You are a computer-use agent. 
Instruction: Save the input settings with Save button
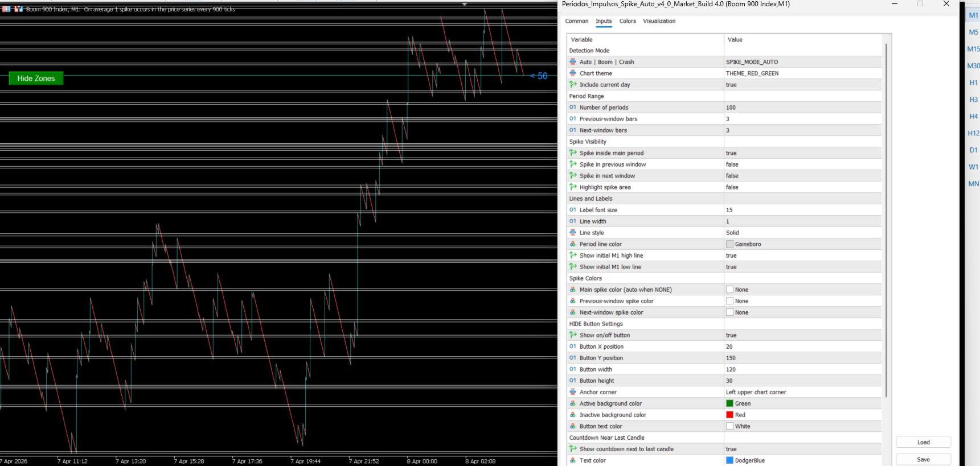pyautogui.click(x=923, y=459)
